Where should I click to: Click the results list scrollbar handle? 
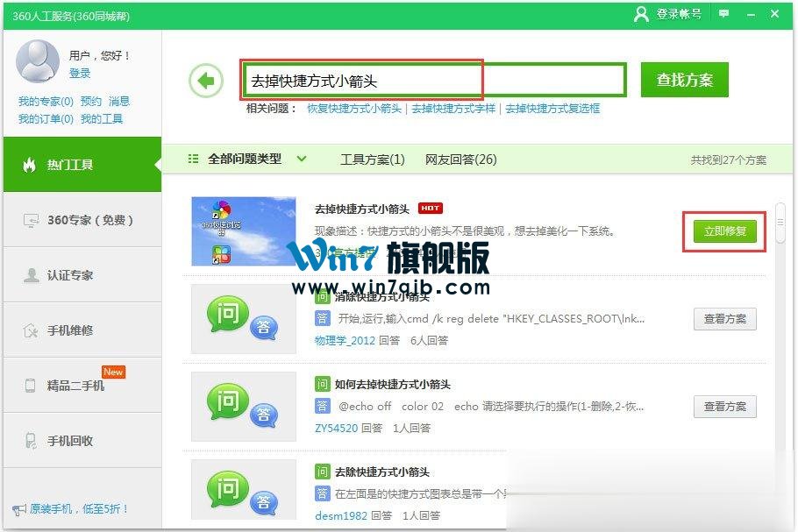click(x=780, y=223)
